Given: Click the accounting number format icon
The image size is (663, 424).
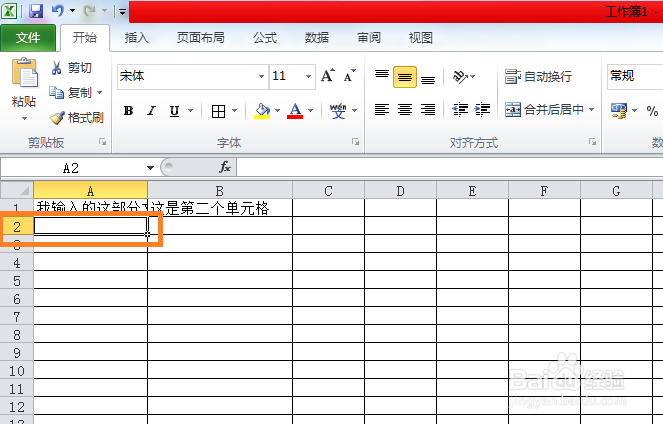Looking at the screenshot, I should pos(619,111).
